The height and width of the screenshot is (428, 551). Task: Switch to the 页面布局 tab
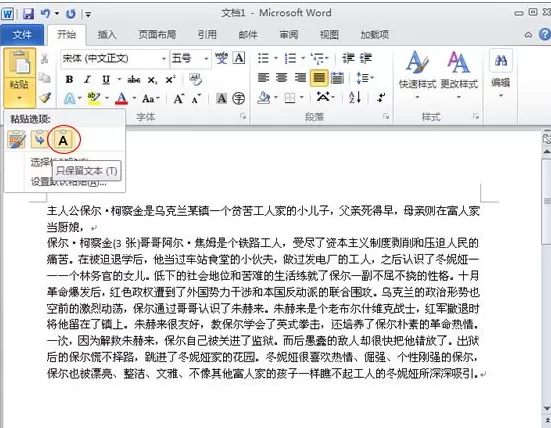pos(157,34)
